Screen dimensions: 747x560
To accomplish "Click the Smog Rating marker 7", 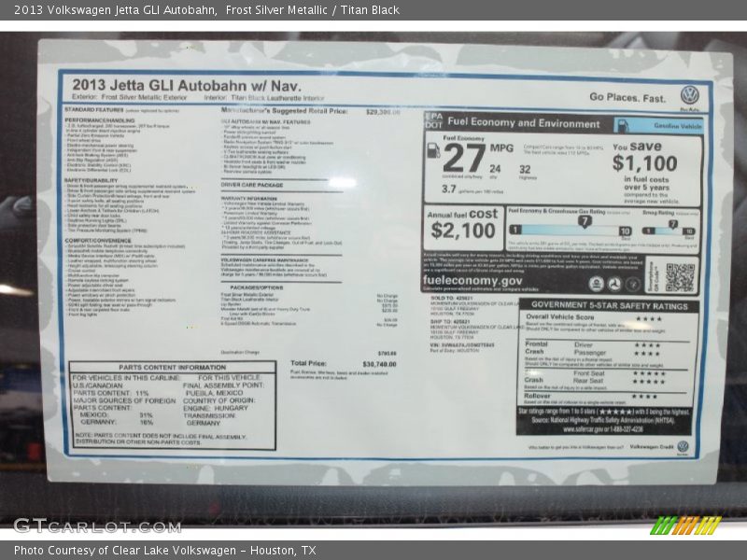I will [x=672, y=224].
